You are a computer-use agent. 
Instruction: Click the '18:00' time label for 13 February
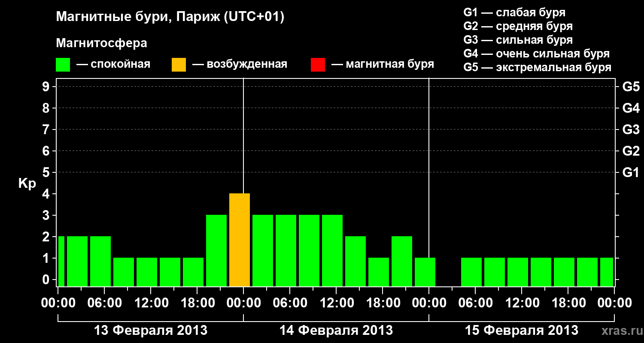[197, 303]
